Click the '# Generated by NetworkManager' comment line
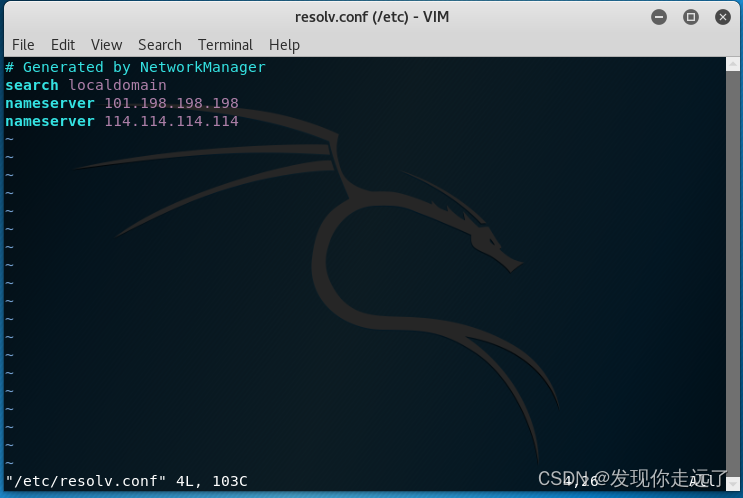 pyautogui.click(x=135, y=67)
